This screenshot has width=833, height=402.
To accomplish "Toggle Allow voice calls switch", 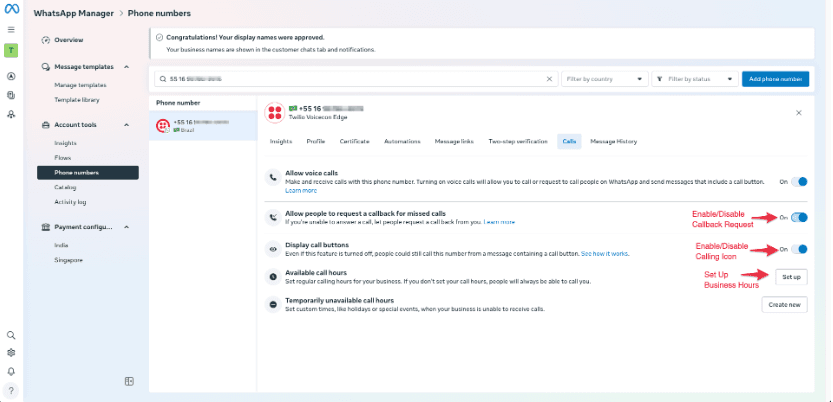I will 800,182.
